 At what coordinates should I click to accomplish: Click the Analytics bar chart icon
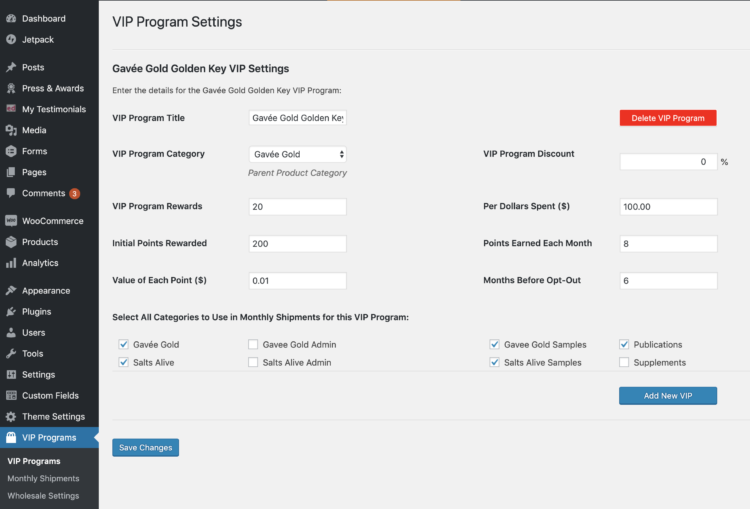11,263
